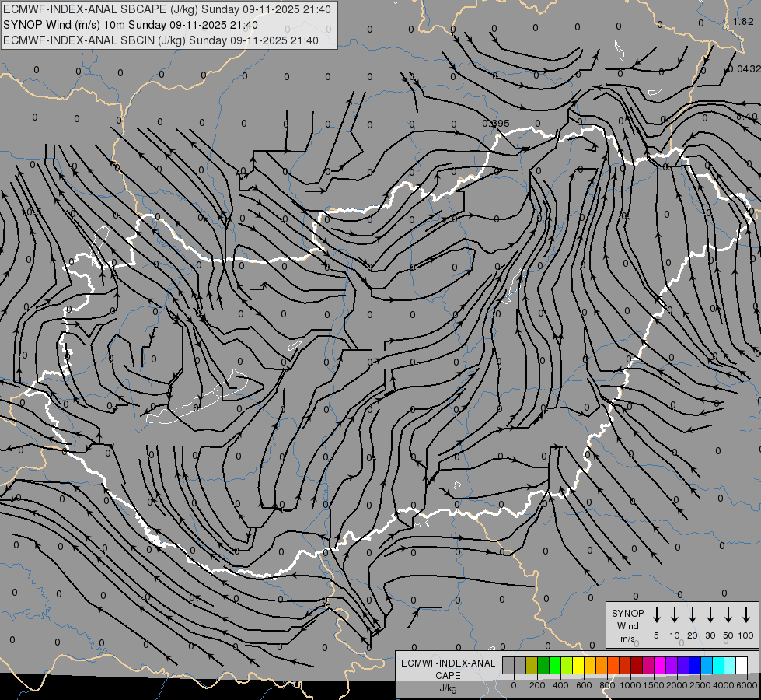Image resolution: width=761 pixels, height=700 pixels.
Task: Click the '6000' tick label on CAPE scale
Action: [747, 685]
